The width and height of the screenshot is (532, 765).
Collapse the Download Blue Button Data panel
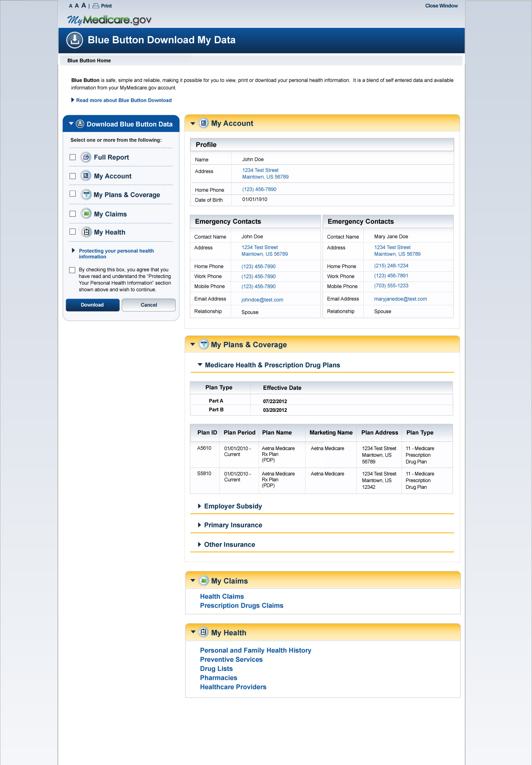pos(71,124)
